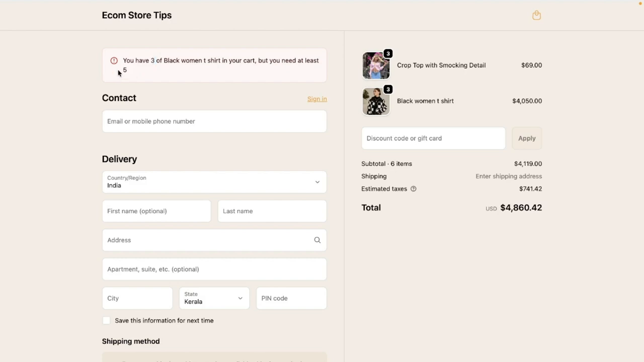The height and width of the screenshot is (362, 644).
Task: Check Save this information for next time
Action: click(107, 321)
